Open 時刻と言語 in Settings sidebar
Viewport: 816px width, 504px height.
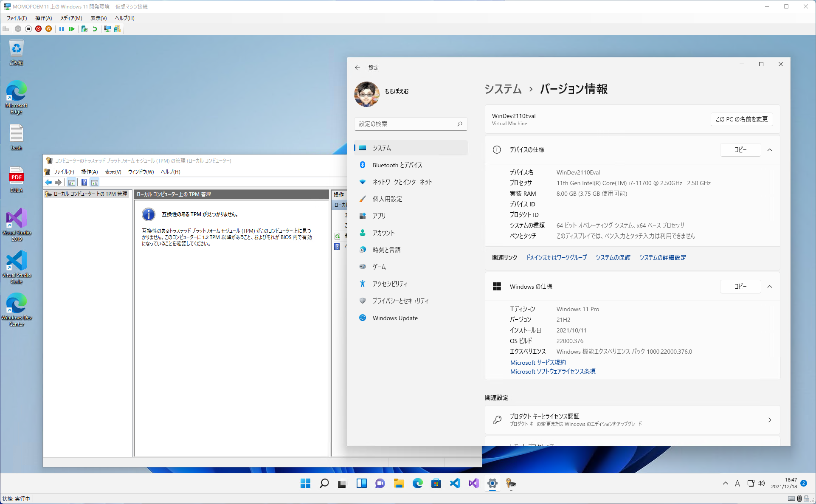coord(411,250)
